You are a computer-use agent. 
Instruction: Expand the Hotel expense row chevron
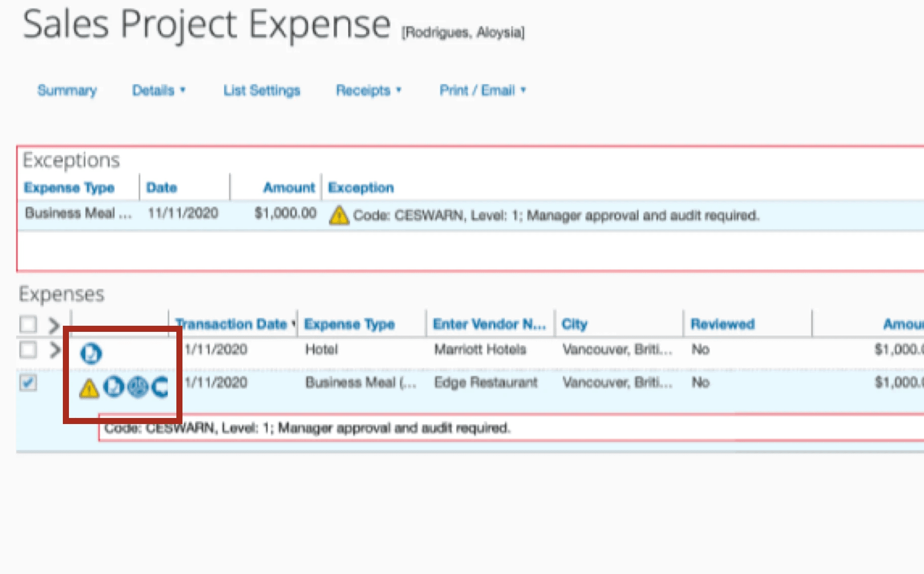pos(55,350)
